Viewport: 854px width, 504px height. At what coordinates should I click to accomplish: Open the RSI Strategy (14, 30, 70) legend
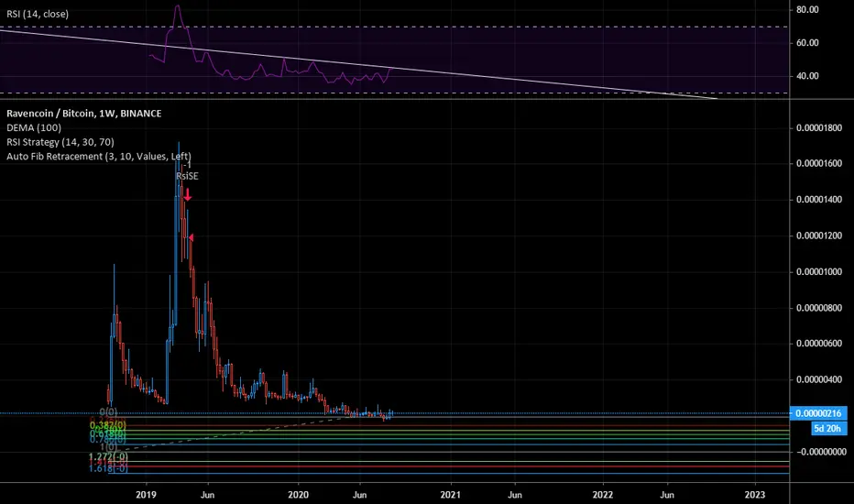[60, 142]
